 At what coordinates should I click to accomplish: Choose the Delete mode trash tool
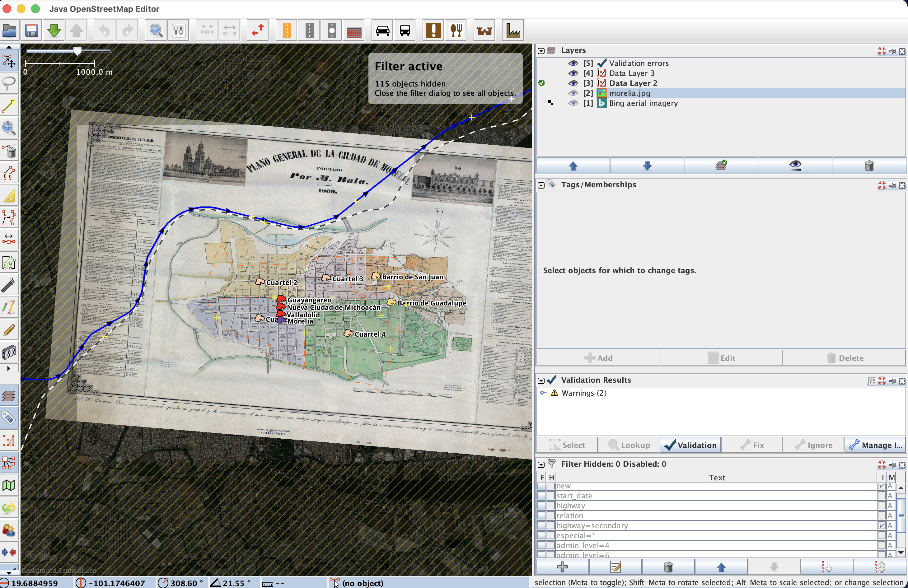coord(9,151)
